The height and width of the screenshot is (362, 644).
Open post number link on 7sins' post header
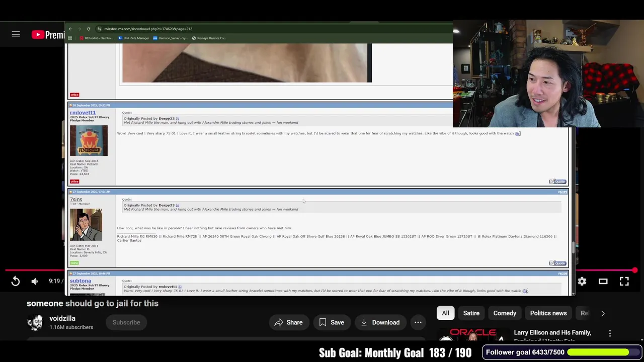pyautogui.click(x=562, y=192)
